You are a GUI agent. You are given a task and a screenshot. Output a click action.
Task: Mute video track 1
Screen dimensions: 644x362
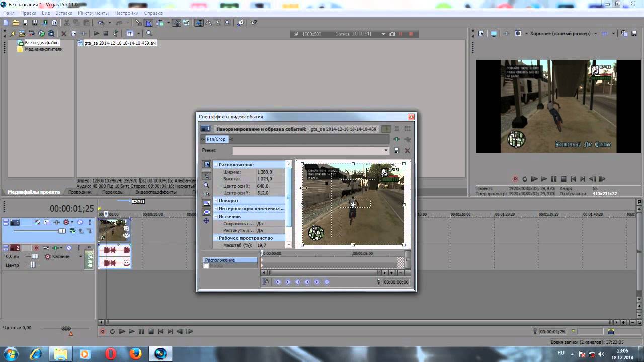click(79, 222)
